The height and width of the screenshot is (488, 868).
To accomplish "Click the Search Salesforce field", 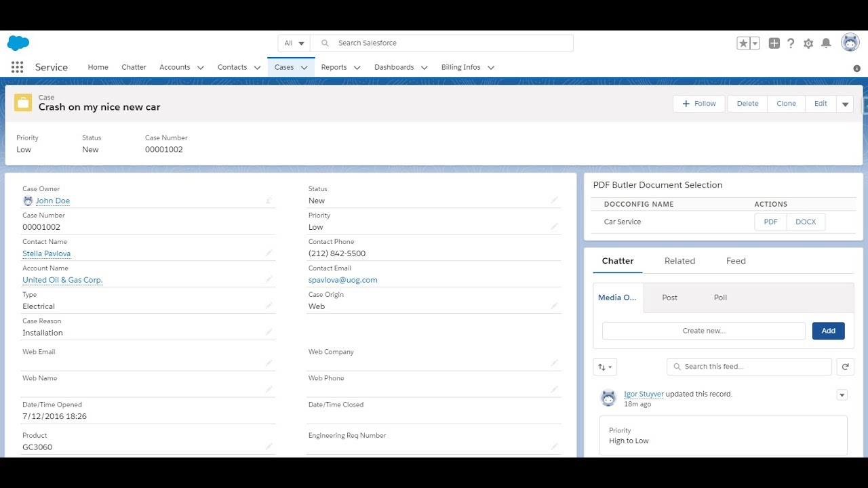I will click(x=441, y=43).
